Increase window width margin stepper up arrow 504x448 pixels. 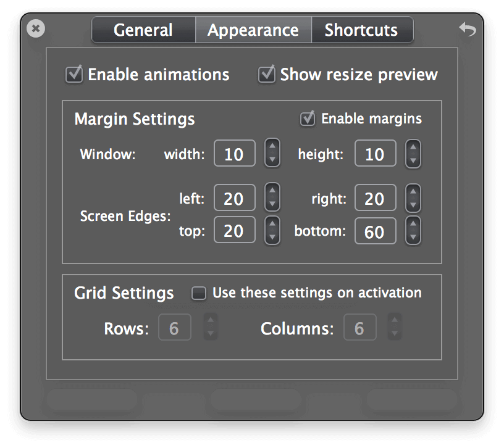coord(272,146)
